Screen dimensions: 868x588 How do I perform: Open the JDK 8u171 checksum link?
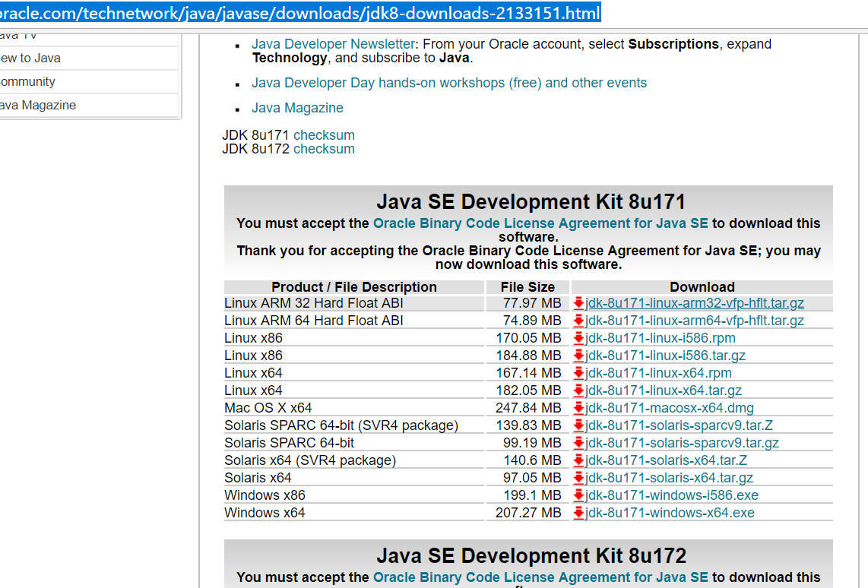[324, 135]
